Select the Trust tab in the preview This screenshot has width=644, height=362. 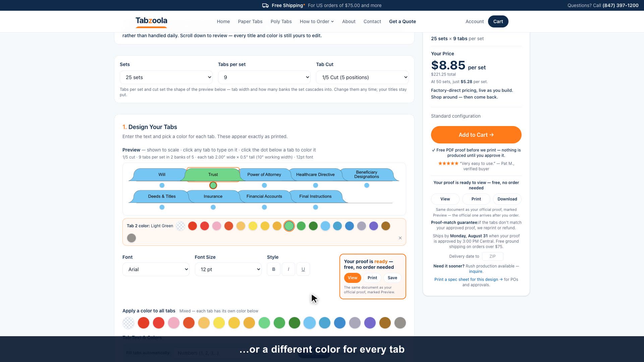click(213, 175)
